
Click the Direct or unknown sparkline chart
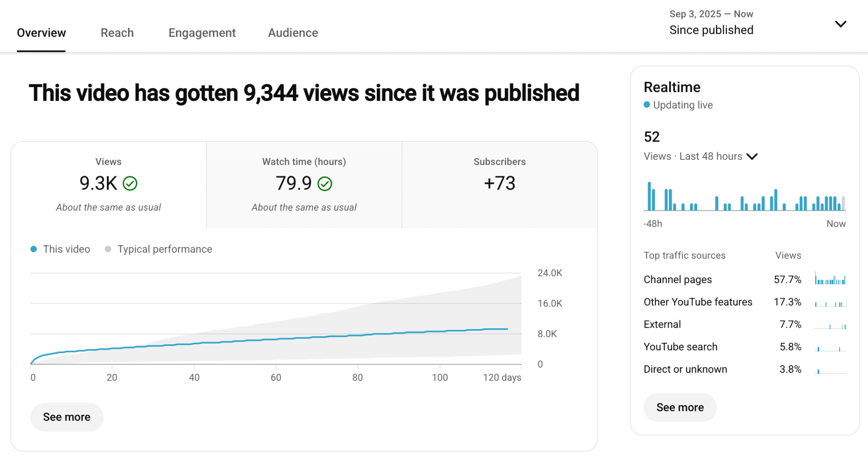[x=830, y=369]
